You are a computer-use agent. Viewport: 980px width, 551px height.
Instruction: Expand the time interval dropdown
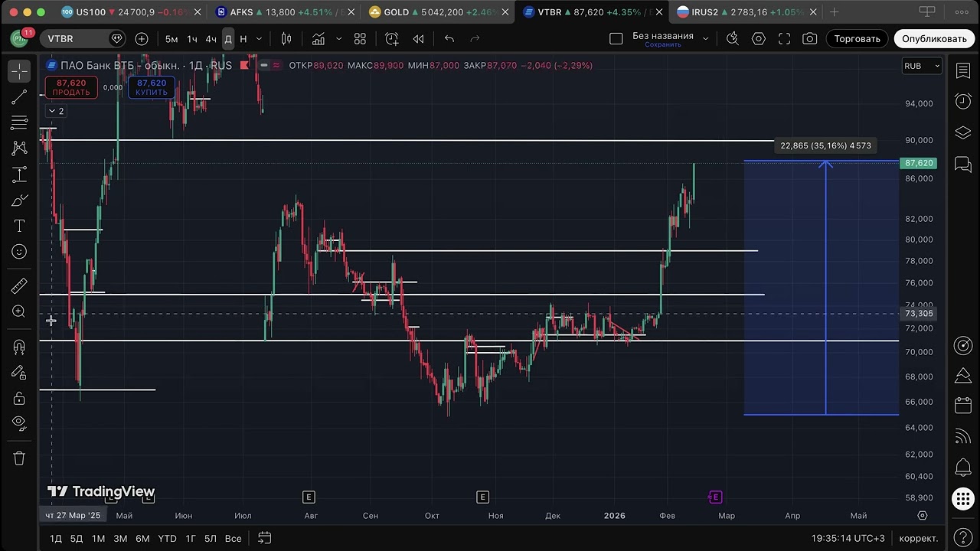259,39
